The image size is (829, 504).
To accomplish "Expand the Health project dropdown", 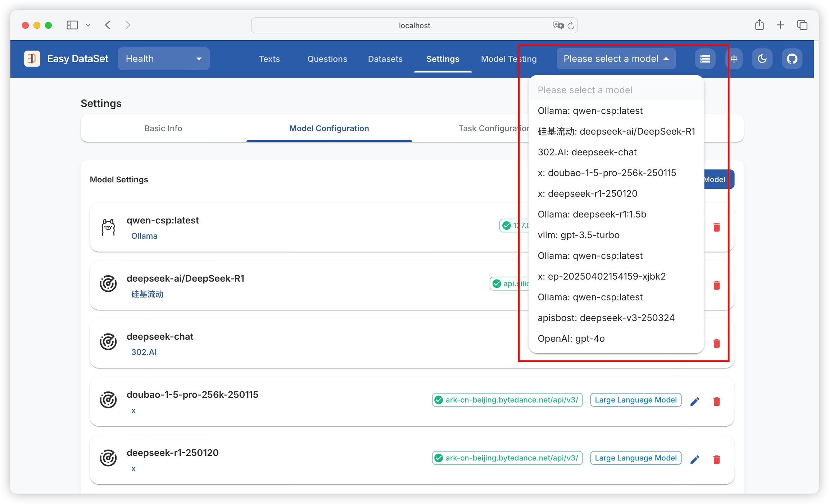I will [164, 59].
